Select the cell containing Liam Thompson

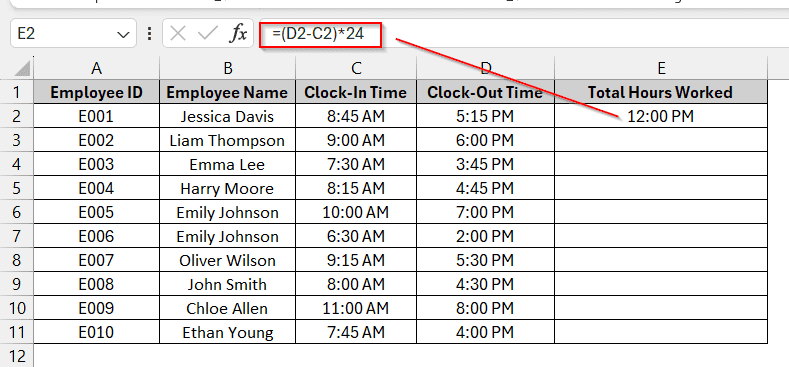coord(227,140)
